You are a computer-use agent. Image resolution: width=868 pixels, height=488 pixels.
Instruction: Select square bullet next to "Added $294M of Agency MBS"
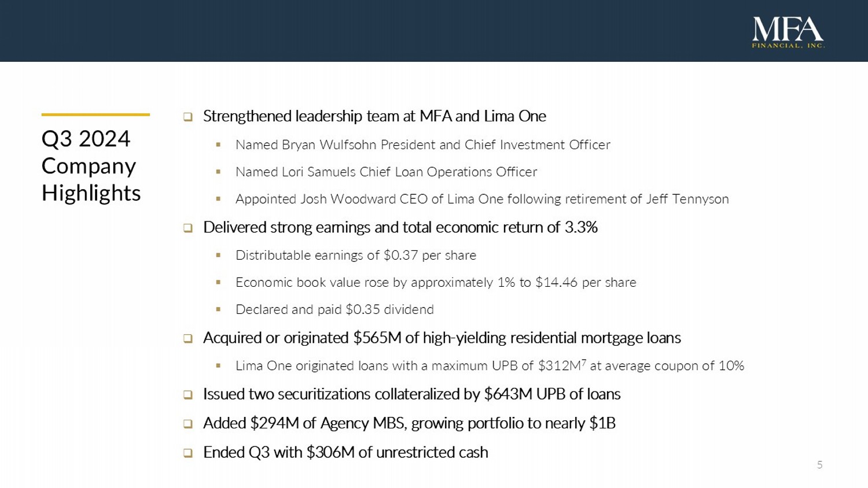pos(188,424)
